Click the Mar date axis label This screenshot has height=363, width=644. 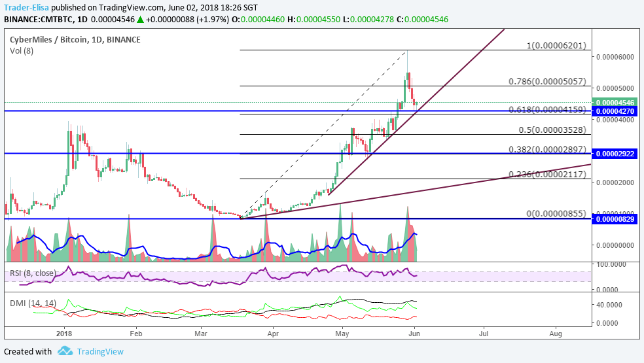[x=201, y=334]
